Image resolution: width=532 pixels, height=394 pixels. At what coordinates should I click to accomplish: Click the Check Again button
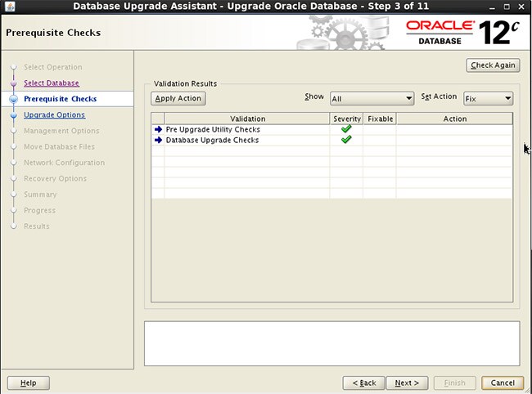tap(493, 65)
